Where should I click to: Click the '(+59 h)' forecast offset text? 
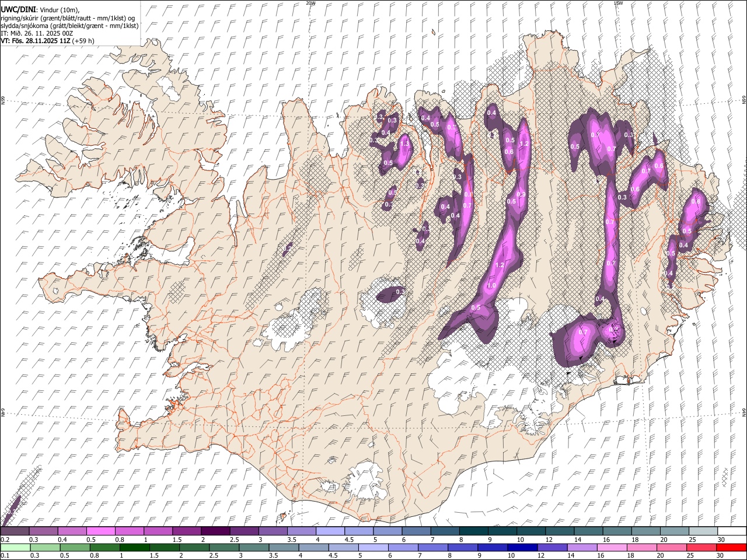pyautogui.click(x=83, y=41)
